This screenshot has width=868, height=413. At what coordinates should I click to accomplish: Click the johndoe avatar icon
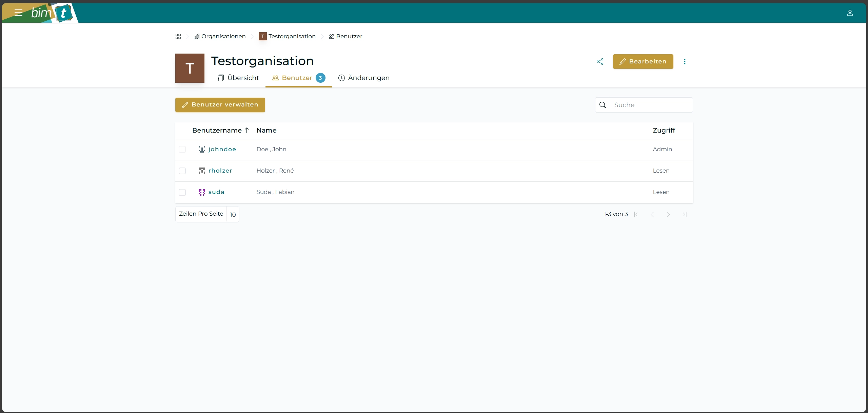click(202, 150)
